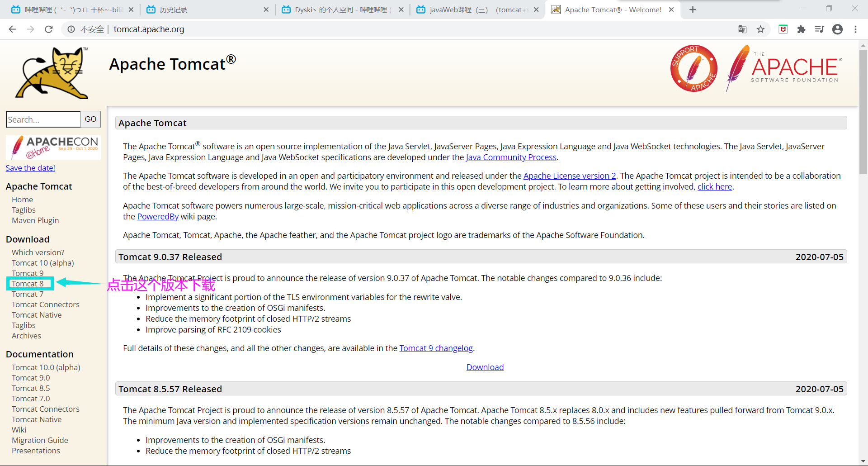
Task: Open the Chrome profile avatar
Action: (838, 29)
